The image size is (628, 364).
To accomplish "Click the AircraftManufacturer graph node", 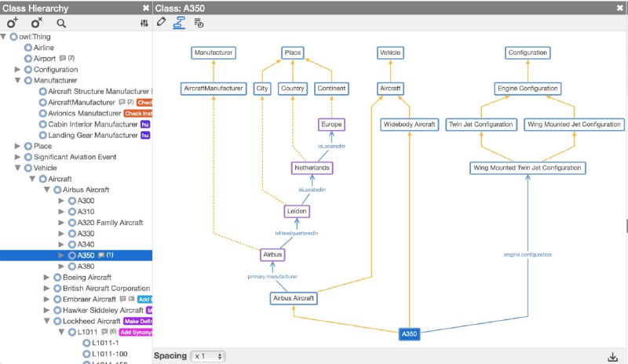I will [214, 89].
